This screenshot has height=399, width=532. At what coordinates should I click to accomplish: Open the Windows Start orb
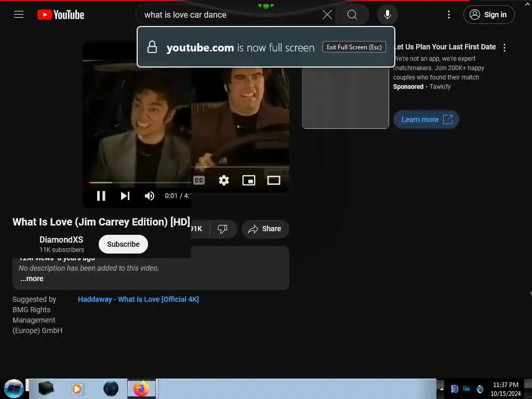[14, 389]
